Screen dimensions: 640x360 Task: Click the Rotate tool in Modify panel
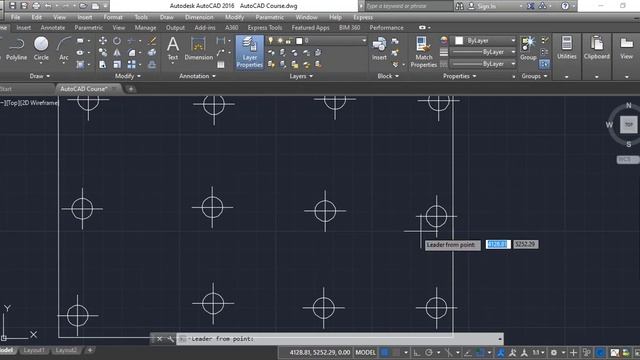(117, 40)
